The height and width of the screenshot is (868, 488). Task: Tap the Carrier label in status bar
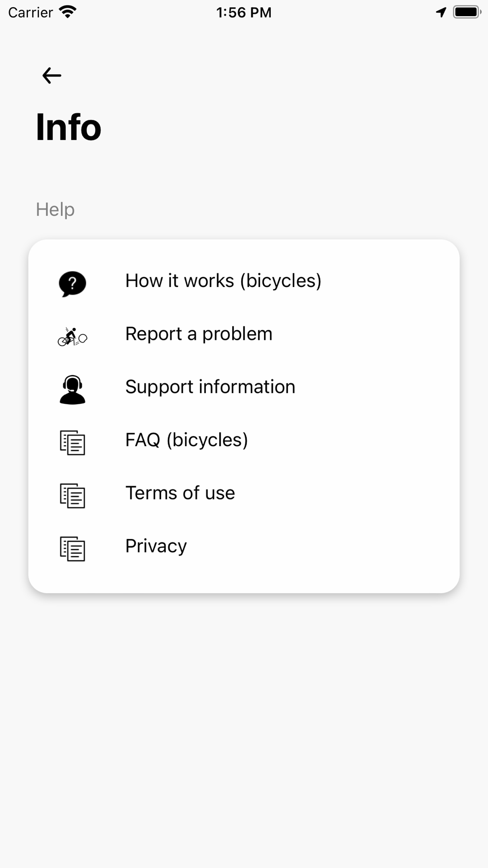[30, 12]
